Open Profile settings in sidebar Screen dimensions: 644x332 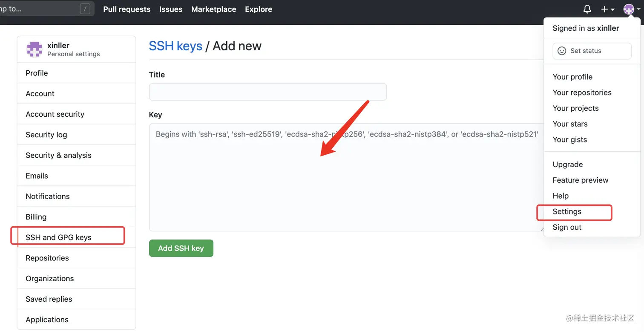point(76,73)
